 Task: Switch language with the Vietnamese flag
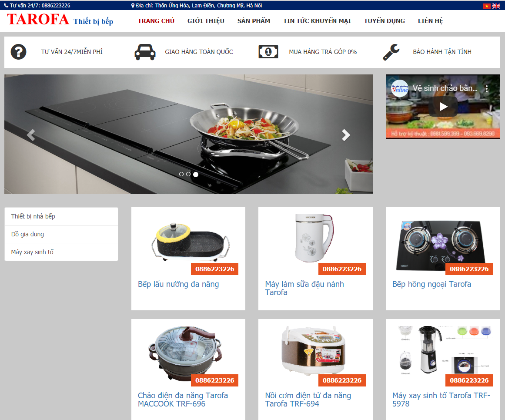pos(486,6)
